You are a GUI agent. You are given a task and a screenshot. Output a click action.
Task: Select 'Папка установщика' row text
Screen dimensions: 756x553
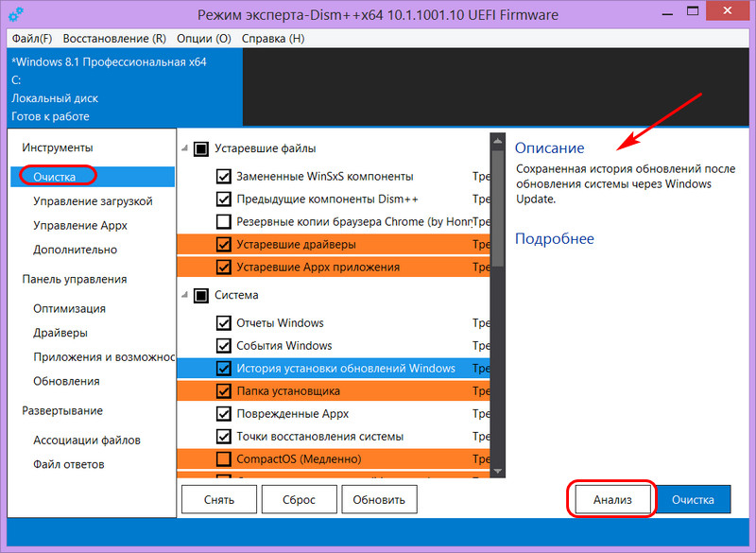(x=288, y=391)
